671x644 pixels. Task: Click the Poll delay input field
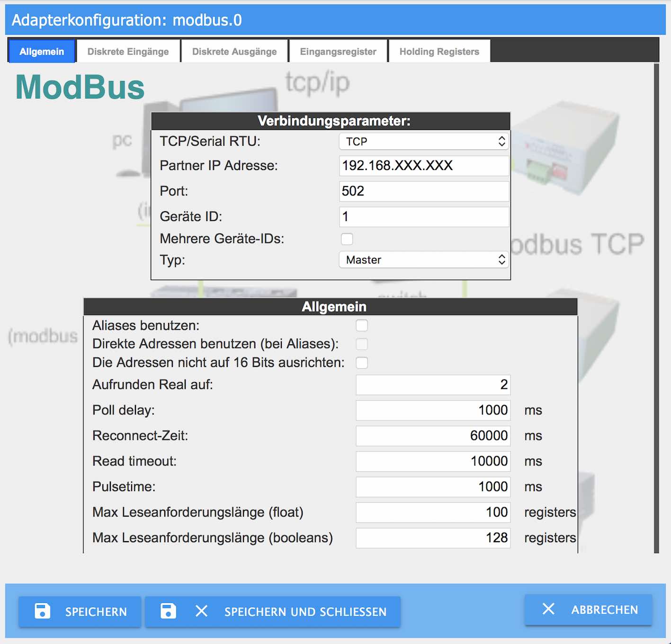432,410
